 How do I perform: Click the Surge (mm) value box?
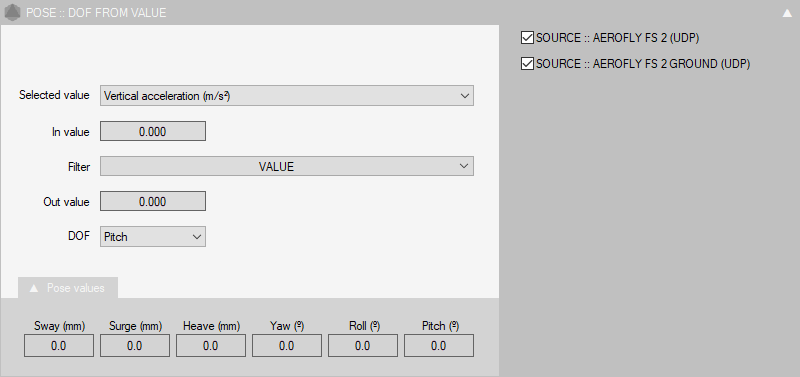tap(135, 346)
